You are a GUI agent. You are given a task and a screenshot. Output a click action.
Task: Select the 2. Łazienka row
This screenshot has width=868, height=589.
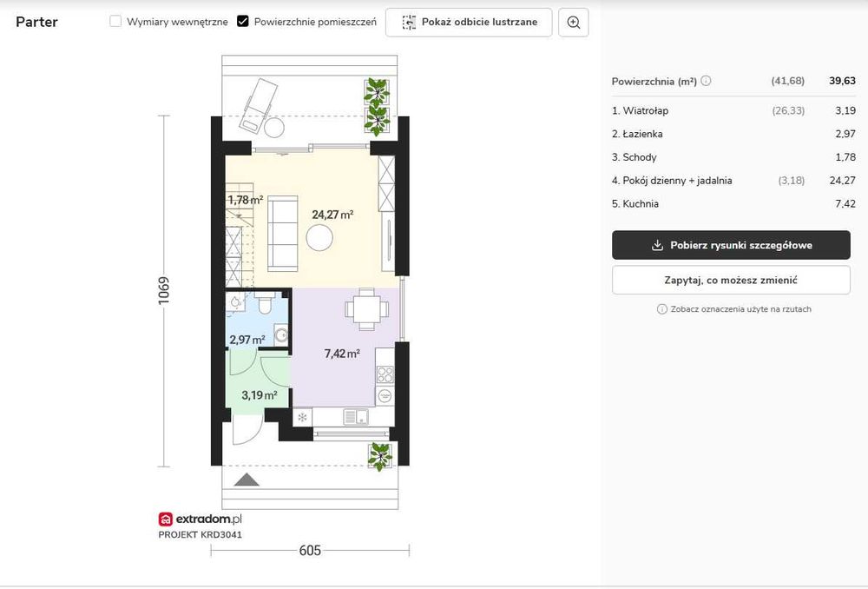733,134
